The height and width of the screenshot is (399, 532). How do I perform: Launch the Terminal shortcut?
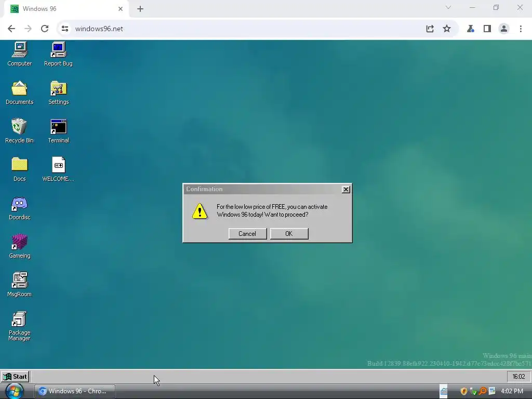point(58,131)
